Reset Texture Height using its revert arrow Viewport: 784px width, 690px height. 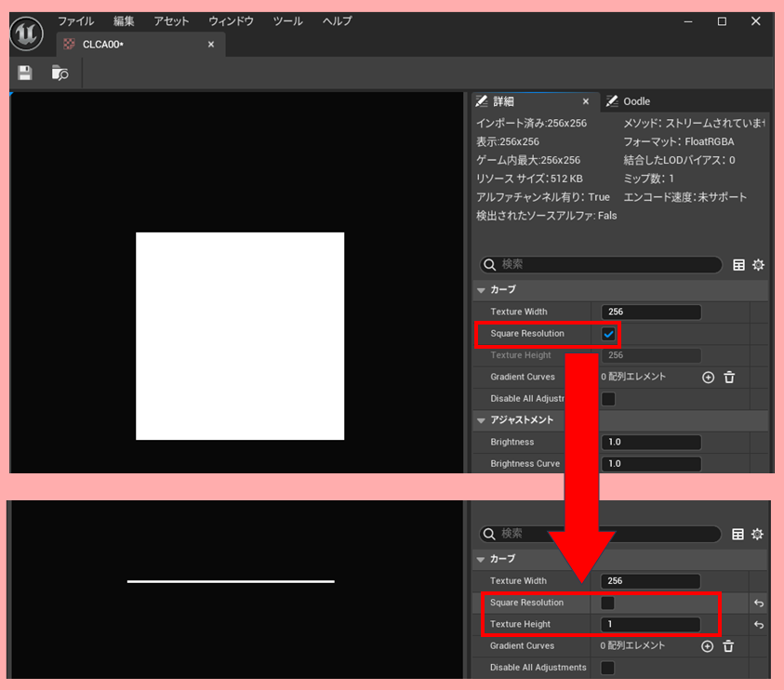(x=759, y=625)
